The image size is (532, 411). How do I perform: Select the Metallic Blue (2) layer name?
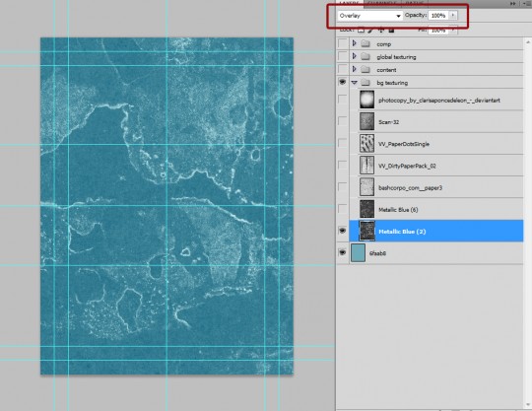pyautogui.click(x=402, y=232)
